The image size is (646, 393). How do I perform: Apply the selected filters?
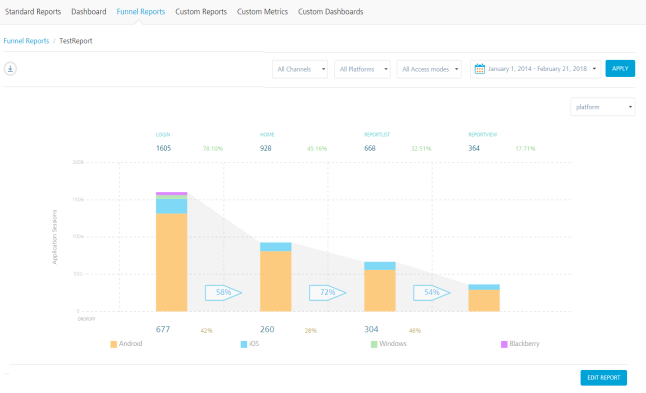620,68
